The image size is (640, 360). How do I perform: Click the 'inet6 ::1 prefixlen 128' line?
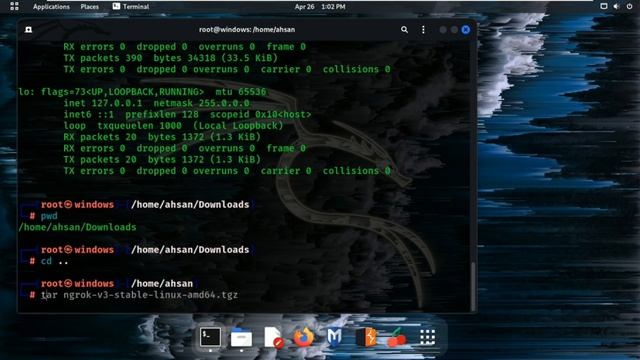187,115
